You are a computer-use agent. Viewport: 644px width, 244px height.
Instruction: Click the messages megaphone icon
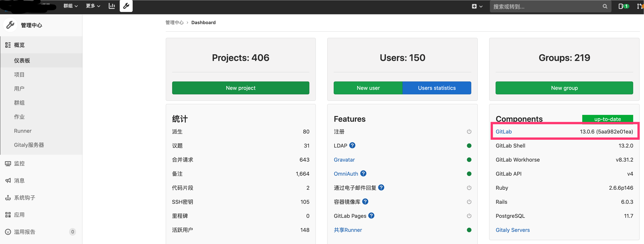pos(8,181)
